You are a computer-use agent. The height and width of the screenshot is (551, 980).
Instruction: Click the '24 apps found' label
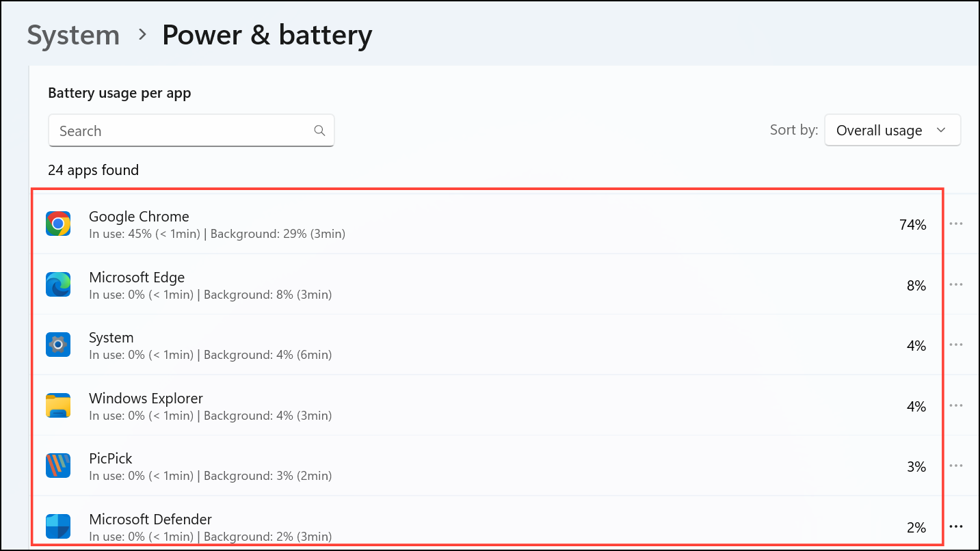click(93, 170)
